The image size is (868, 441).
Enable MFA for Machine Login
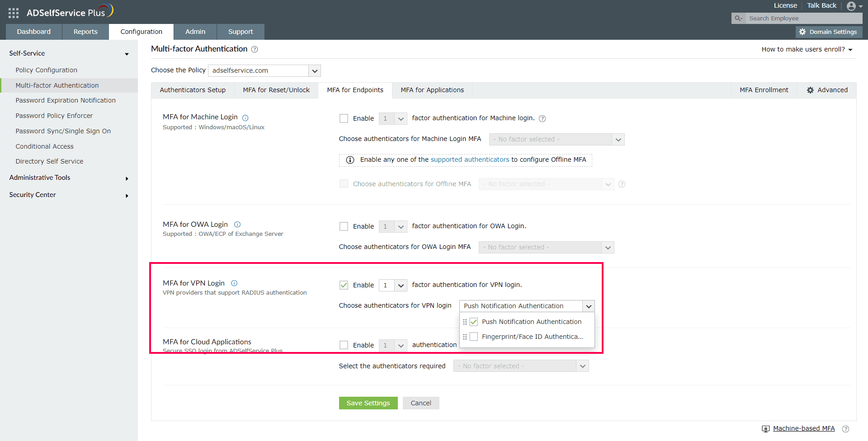click(x=344, y=118)
